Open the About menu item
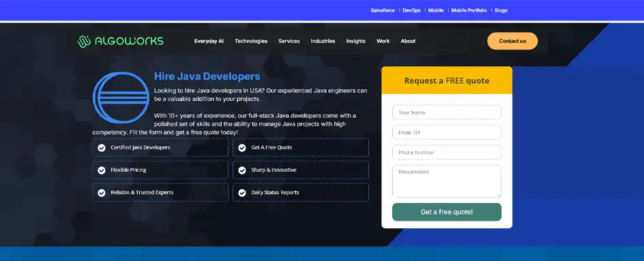The image size is (644, 261). 408,41
